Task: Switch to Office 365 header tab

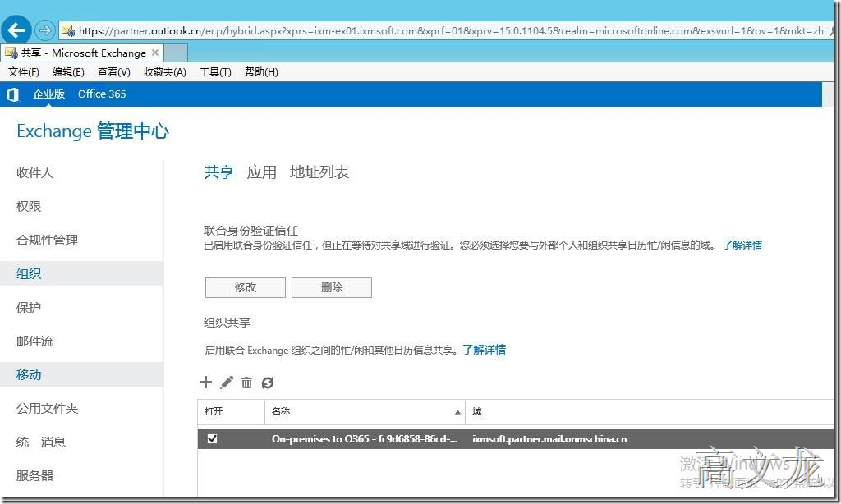Action: tap(102, 94)
